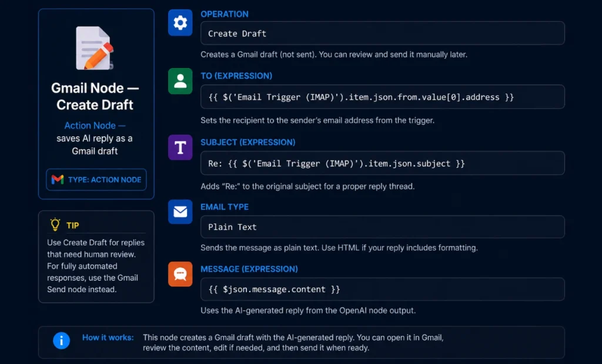
Task: Click the 'Use Create Draft for replies' tip text
Action: point(96,266)
